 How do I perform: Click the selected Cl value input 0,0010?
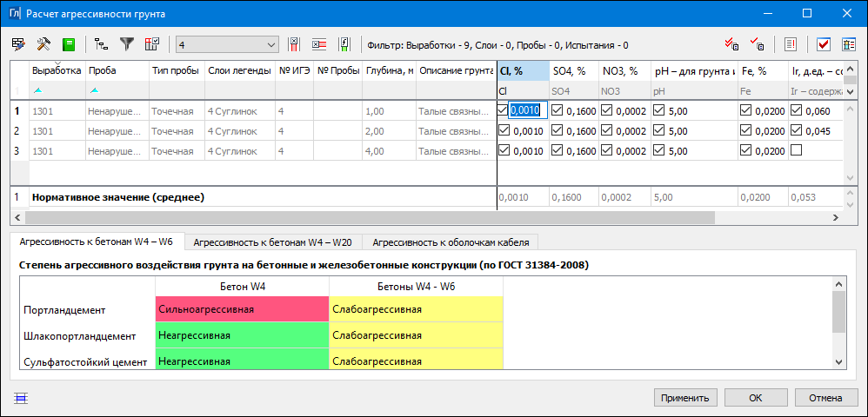528,110
